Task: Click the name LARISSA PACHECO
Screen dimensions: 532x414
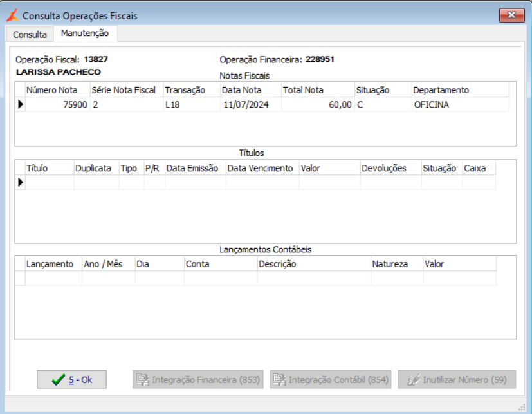Action: pyautogui.click(x=59, y=72)
